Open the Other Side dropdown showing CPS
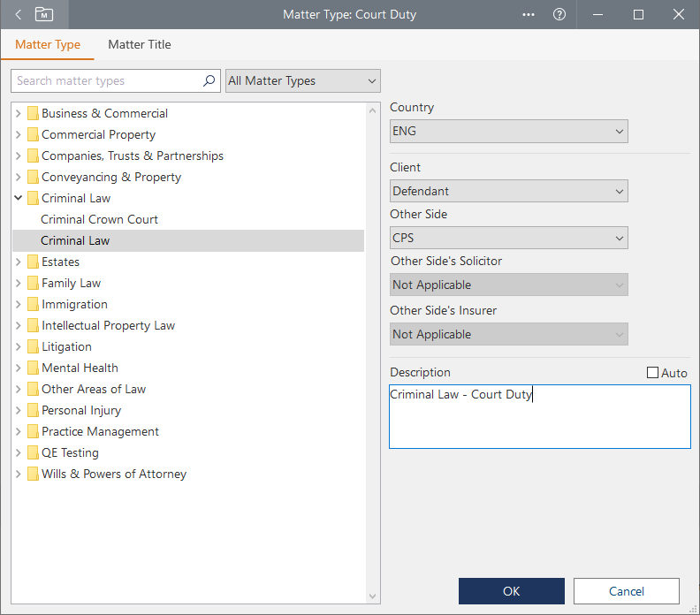700x615 pixels. [508, 238]
